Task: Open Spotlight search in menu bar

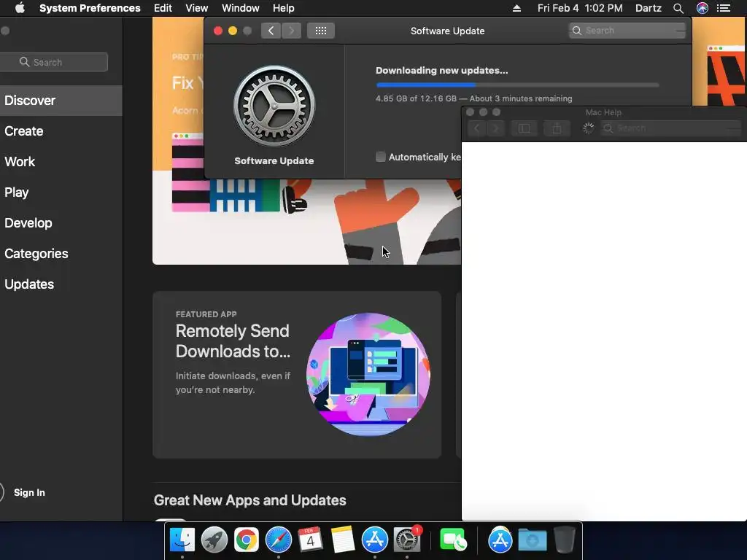Action: [678, 8]
